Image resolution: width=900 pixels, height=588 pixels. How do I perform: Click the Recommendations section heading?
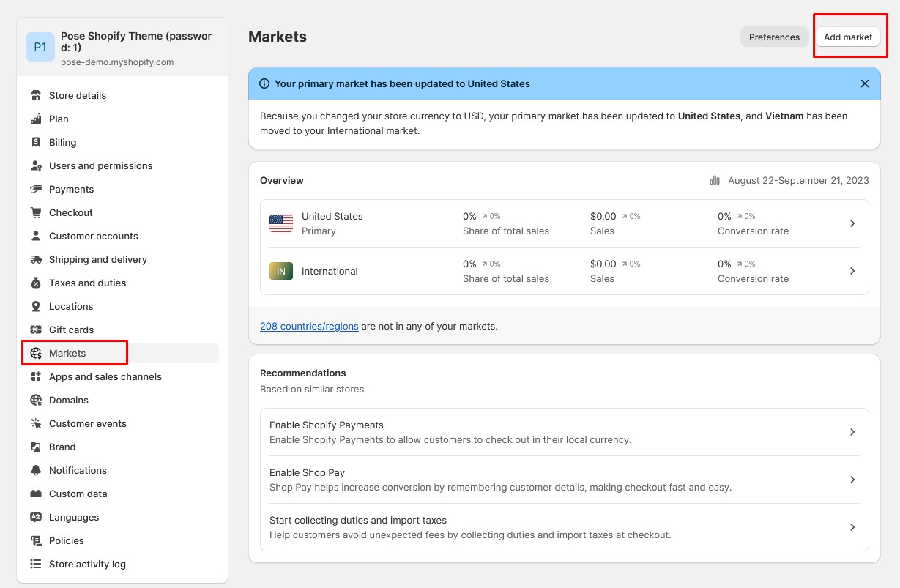pyautogui.click(x=303, y=373)
